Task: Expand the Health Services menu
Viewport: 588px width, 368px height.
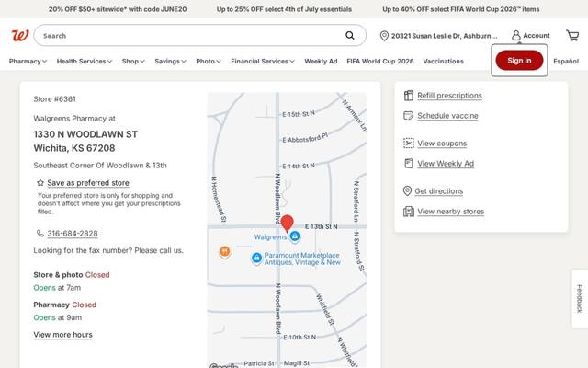Action: point(85,62)
